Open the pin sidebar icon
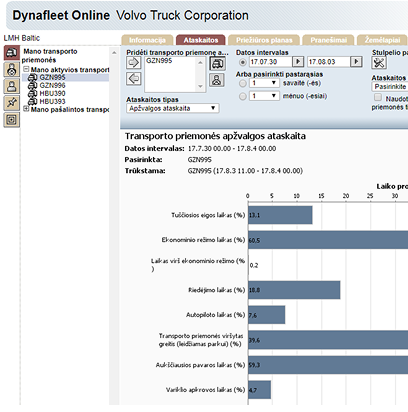The width and height of the screenshot is (408, 412). [12, 103]
